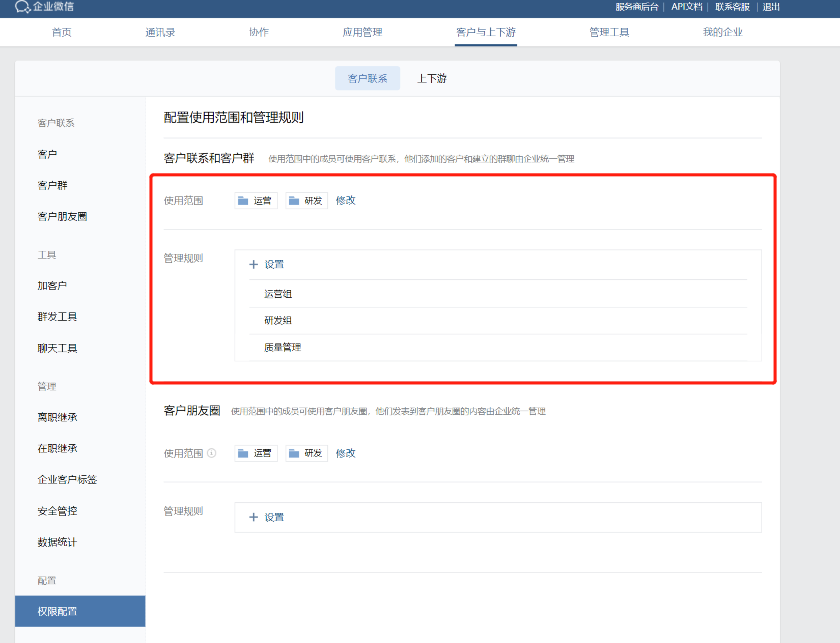
Task: Open 首页 in main navigation
Action: (x=62, y=32)
